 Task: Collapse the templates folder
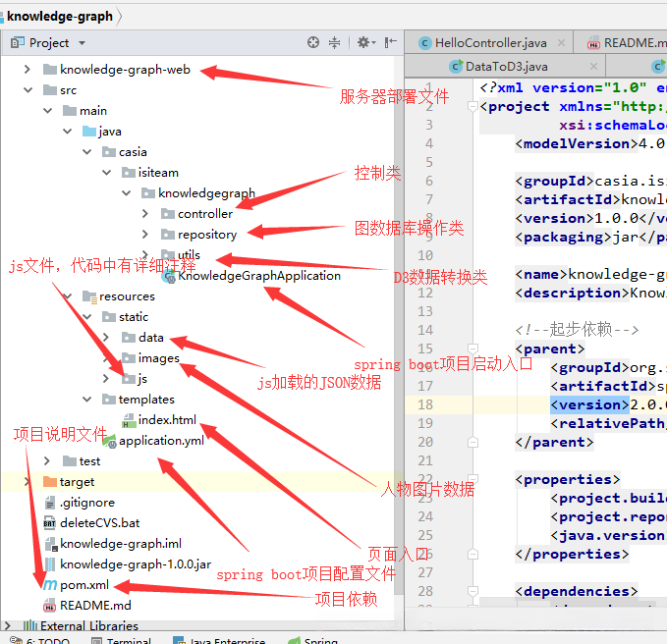click(86, 400)
